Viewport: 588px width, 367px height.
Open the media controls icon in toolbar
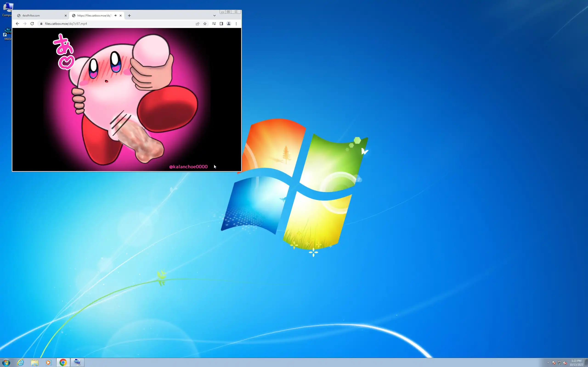point(214,24)
